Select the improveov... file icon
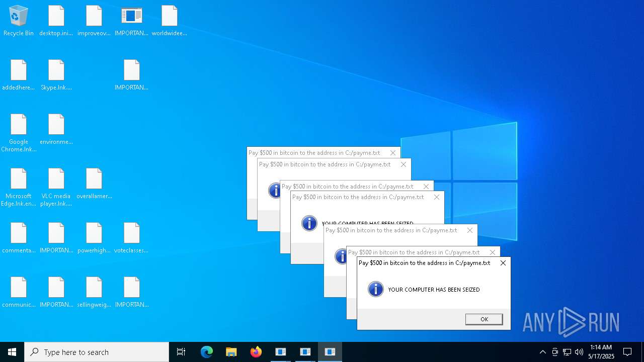The image size is (644, 362). coord(94,21)
